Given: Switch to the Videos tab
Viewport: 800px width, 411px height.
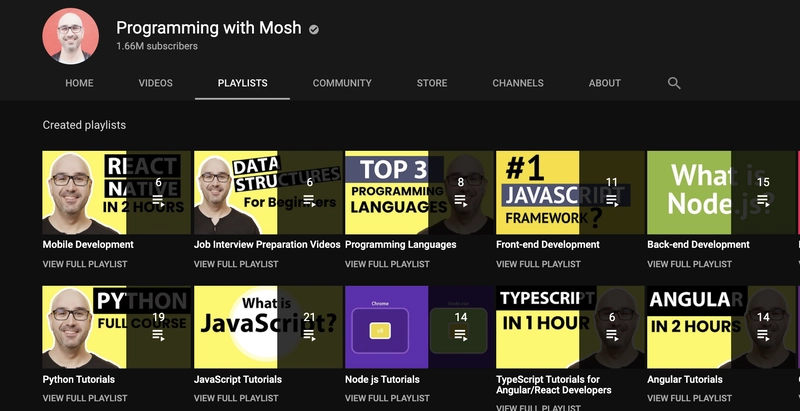Looking at the screenshot, I should pos(156,83).
